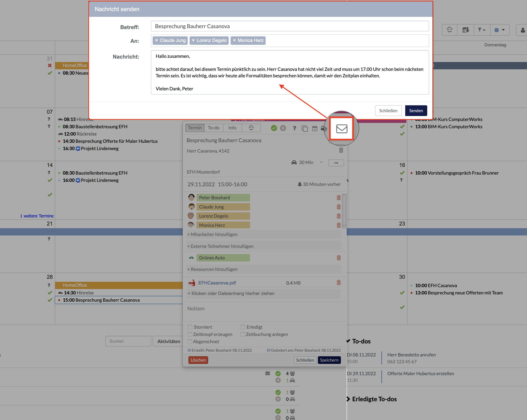
Task: Click the attachment drop zone 'Klicken oder Dateianhang'
Action: pos(263,293)
